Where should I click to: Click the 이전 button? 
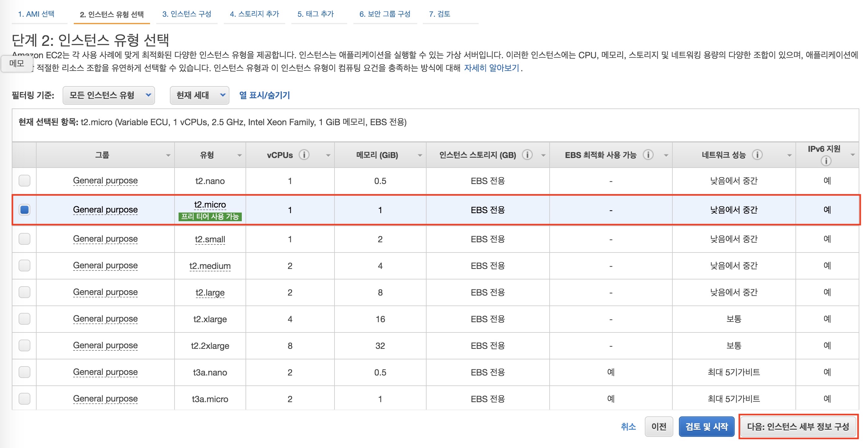pyautogui.click(x=659, y=426)
